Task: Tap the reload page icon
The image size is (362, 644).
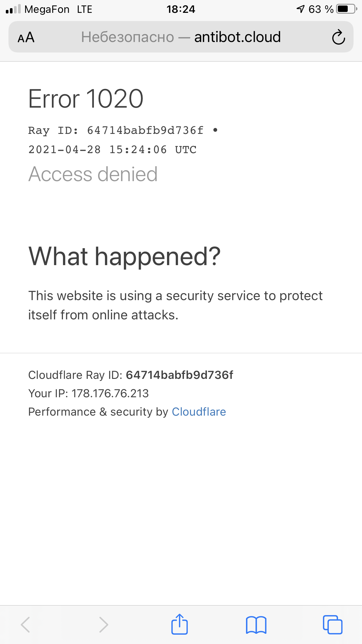Action: [x=338, y=37]
